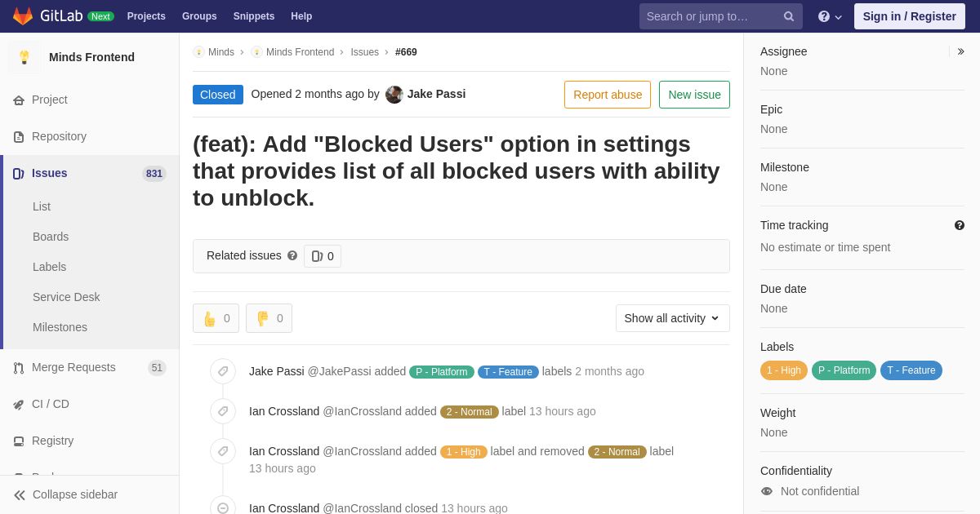Screen dimensions: 980x514
Task: Click Jake Passi's avatar
Action: [394, 95]
